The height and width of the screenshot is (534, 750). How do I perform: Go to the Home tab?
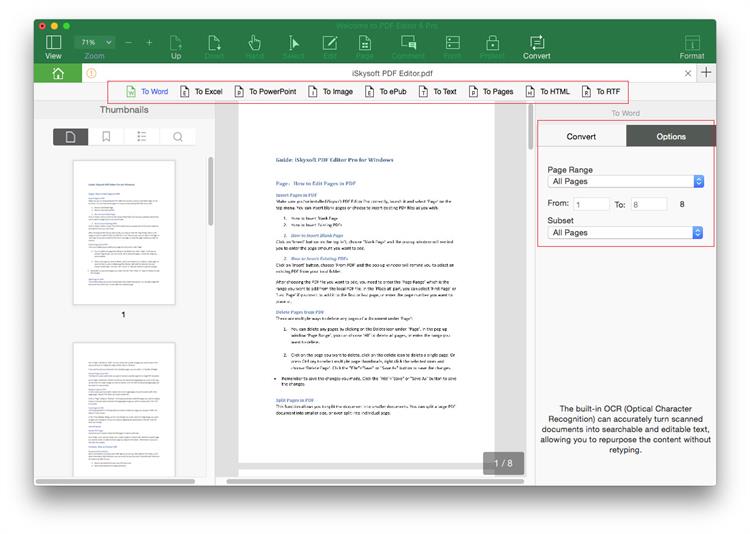tap(58, 73)
